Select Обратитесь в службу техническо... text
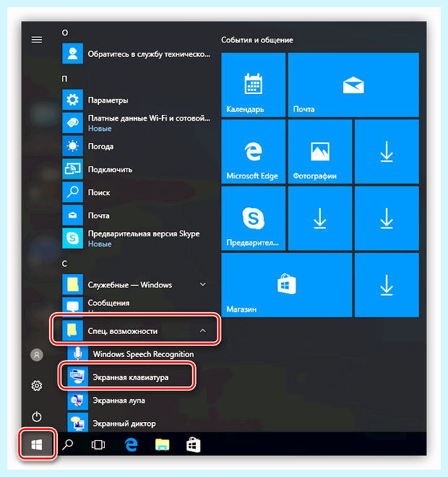The width and height of the screenshot is (448, 477). pyautogui.click(x=149, y=54)
